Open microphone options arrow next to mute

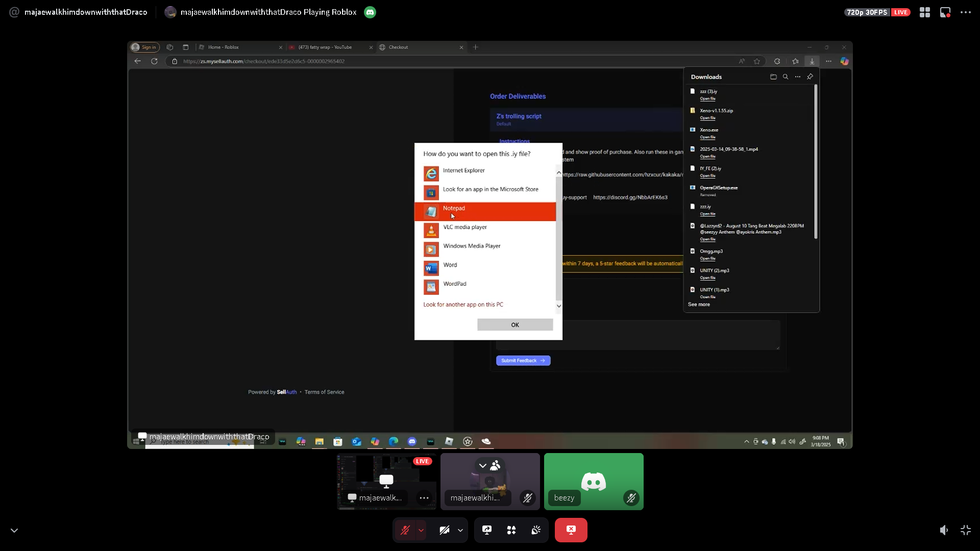421,530
